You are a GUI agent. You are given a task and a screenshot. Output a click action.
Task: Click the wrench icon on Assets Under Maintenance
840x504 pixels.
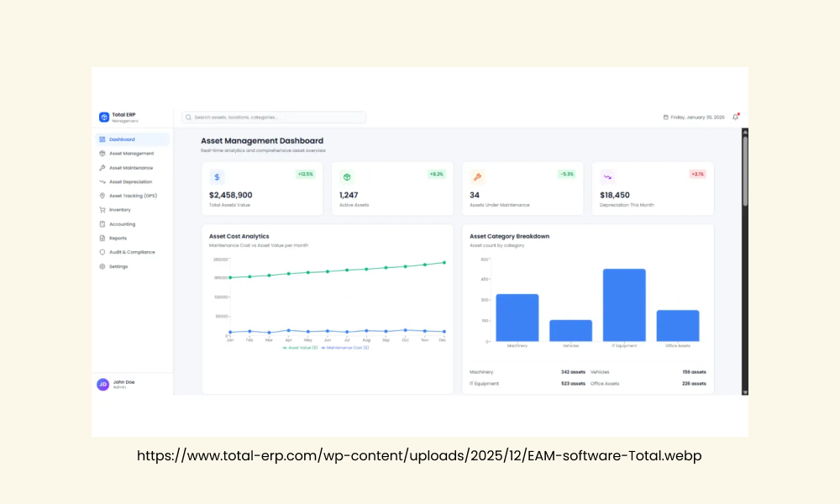click(x=477, y=176)
